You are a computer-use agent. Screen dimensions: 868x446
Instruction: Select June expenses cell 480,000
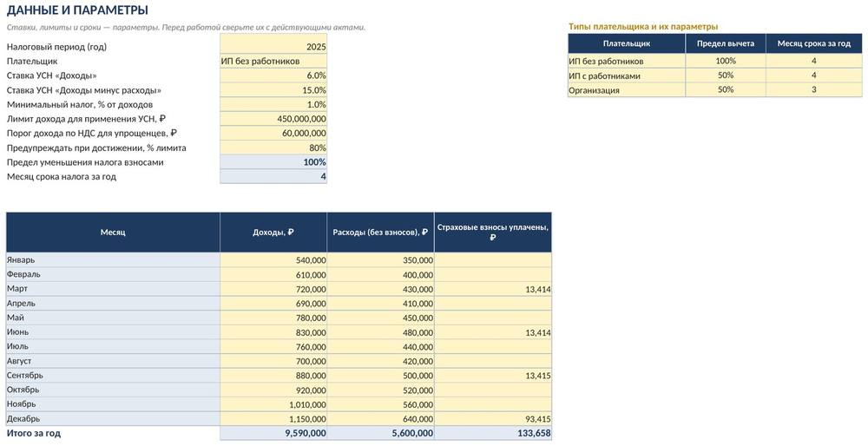click(381, 332)
